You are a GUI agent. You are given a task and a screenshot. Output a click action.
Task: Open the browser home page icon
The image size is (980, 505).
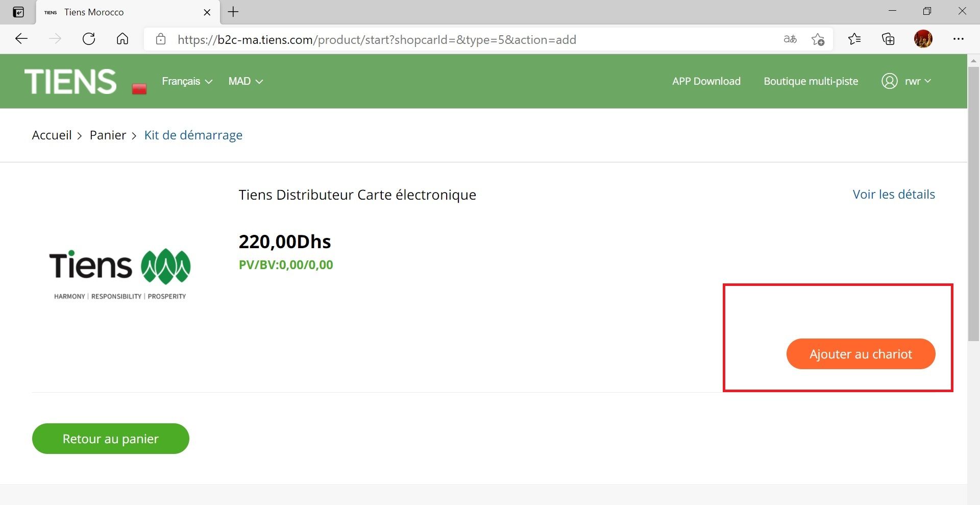(x=122, y=39)
